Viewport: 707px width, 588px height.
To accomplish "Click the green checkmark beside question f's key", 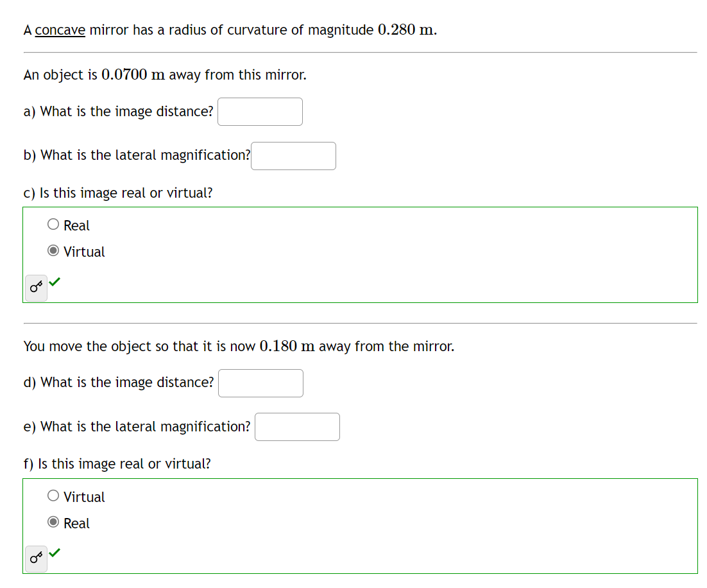I will [x=55, y=551].
